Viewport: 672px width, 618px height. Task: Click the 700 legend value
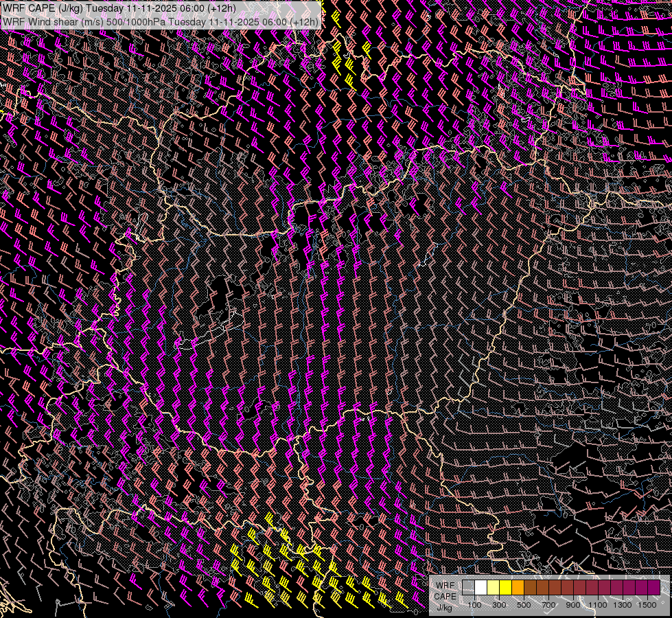548,605
